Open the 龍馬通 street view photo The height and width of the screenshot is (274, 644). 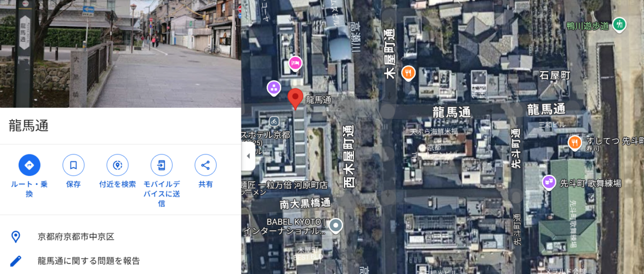click(x=121, y=54)
